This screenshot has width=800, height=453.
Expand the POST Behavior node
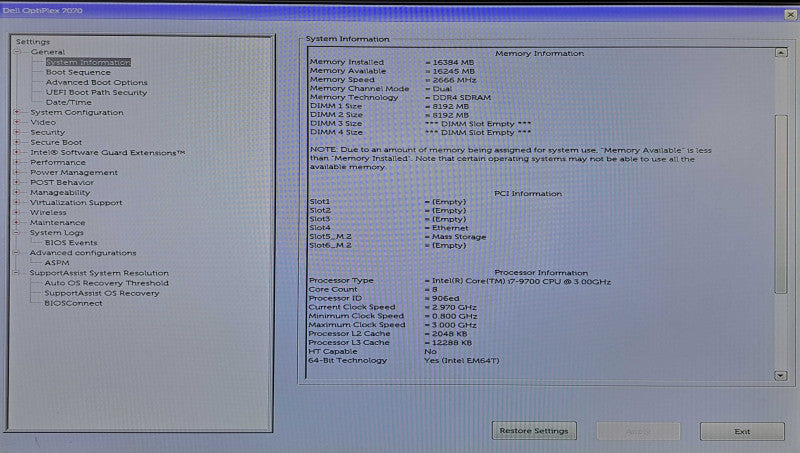pos(17,182)
